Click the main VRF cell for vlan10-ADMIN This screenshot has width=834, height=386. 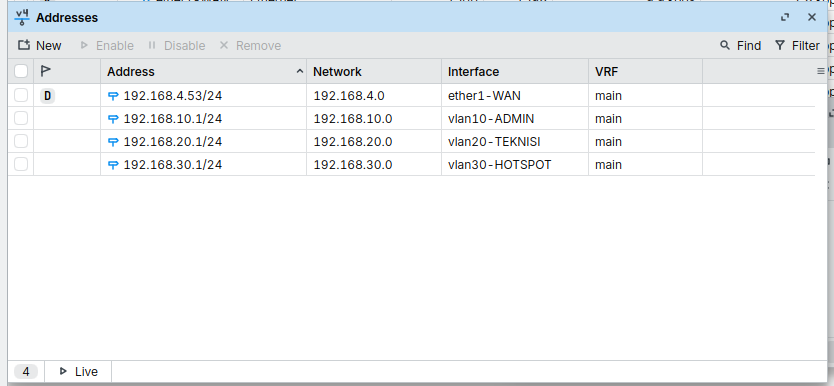point(645,119)
